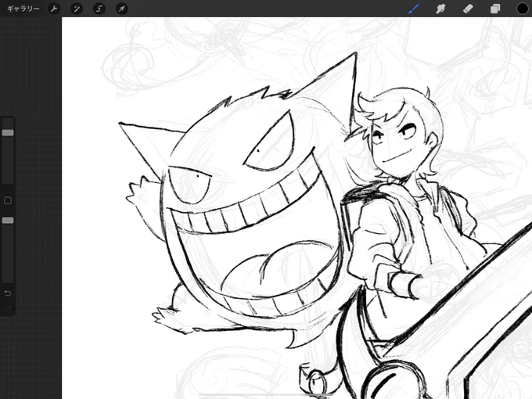The image size is (532, 399).
Task: Select the Smudge tool
Action: 440,9
